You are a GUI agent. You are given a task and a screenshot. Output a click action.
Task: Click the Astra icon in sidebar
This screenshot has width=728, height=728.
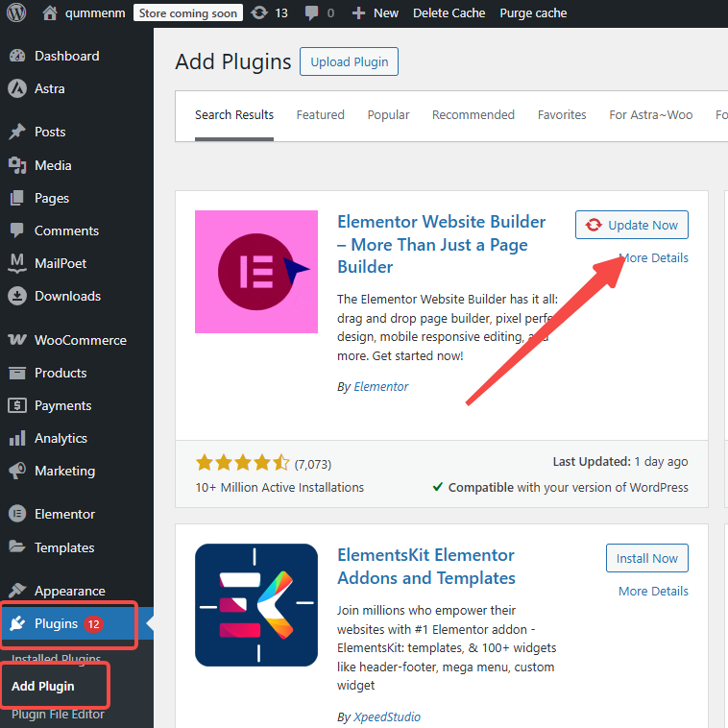[x=16, y=88]
